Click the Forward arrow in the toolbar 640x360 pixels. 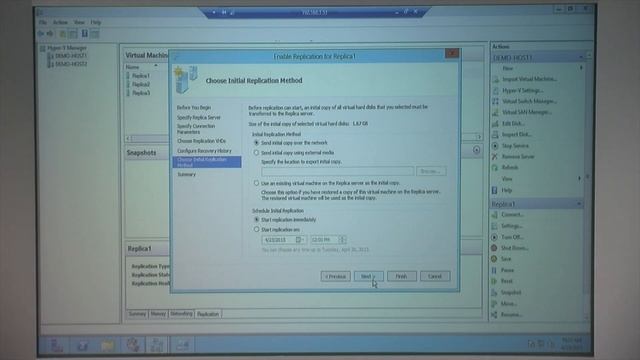(50, 34)
